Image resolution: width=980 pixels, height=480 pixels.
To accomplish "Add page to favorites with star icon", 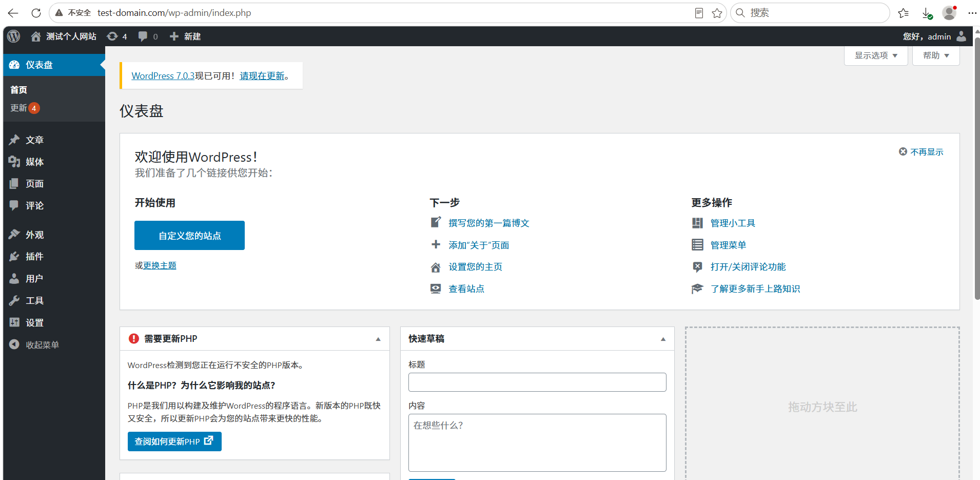I will click(717, 13).
